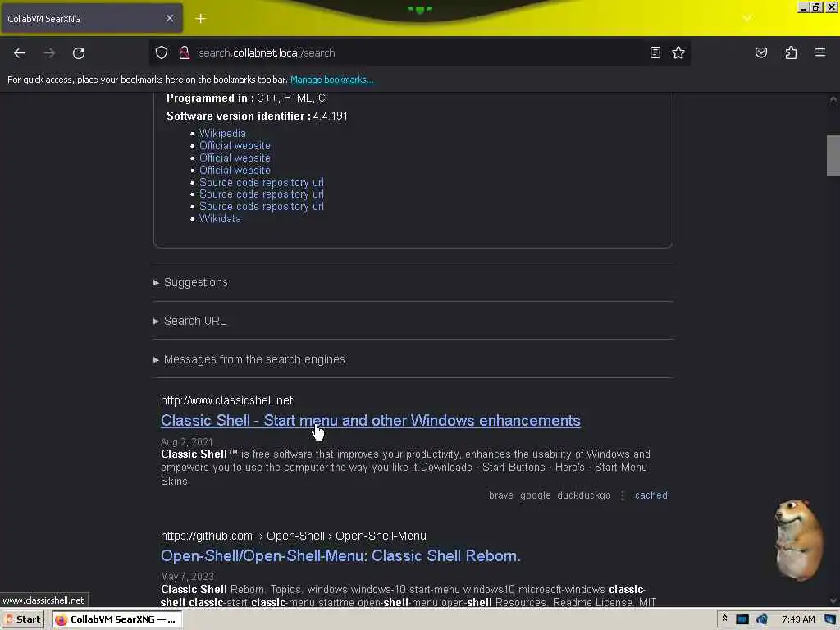Reload the current page
Image resolution: width=840 pixels, height=630 pixels.
79,53
